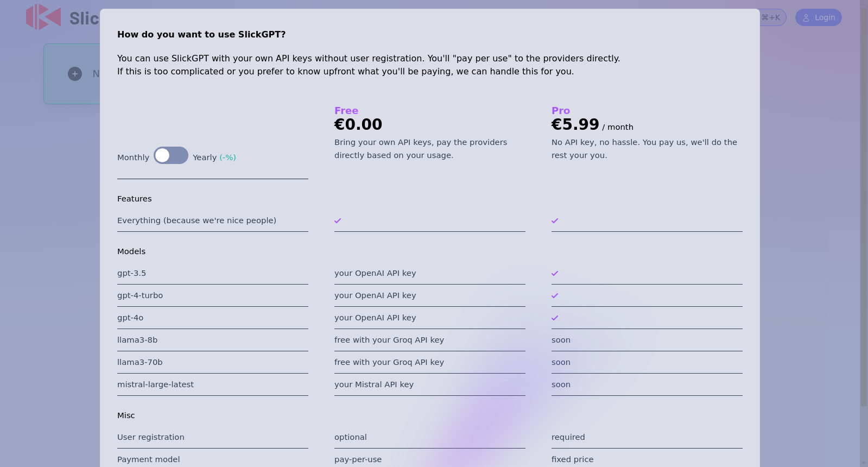Click the Pro checkmark in gpt-4-turbo row

[555, 295]
